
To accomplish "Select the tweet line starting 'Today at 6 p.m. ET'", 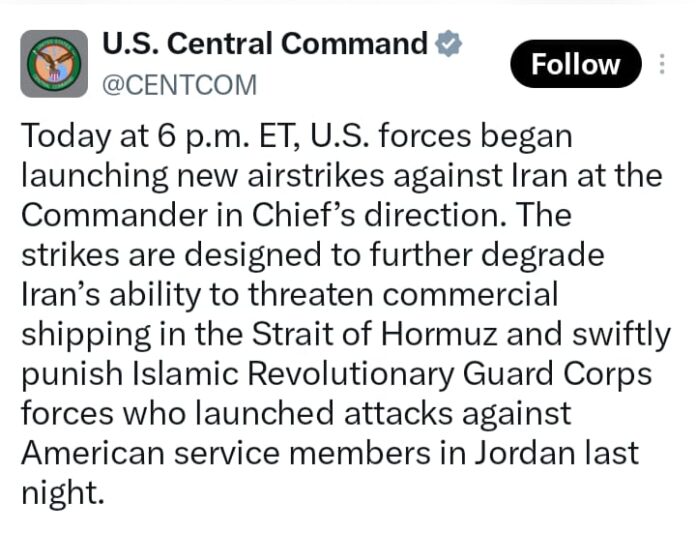I will [x=297, y=137].
